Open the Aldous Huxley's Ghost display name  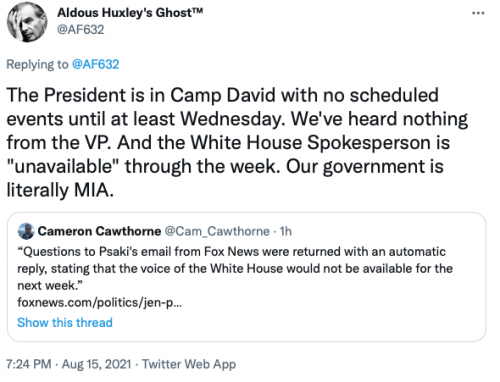(130, 13)
